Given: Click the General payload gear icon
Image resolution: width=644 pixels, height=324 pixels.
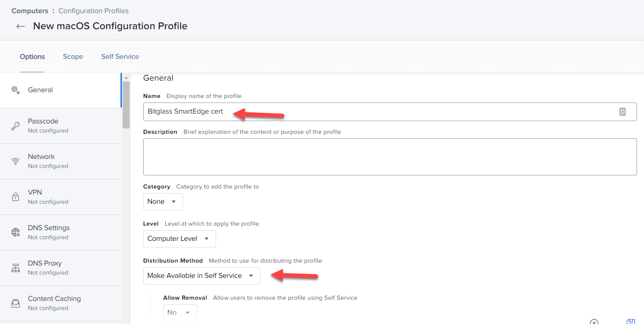Looking at the screenshot, I should tap(15, 89).
